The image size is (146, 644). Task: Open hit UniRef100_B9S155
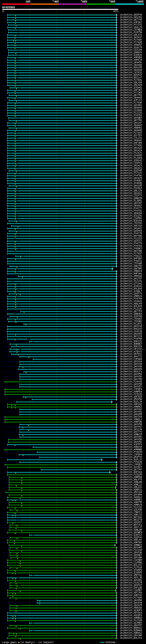(131, 67)
